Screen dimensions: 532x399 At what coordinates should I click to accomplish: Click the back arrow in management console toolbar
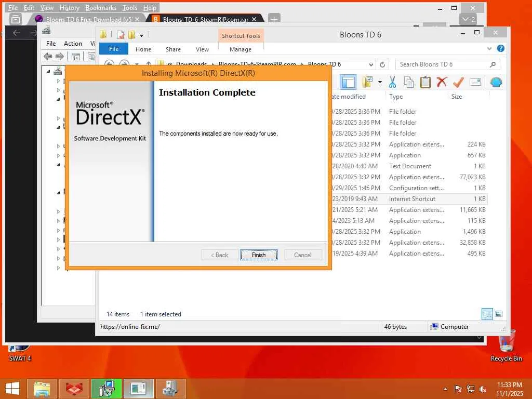tap(48, 56)
